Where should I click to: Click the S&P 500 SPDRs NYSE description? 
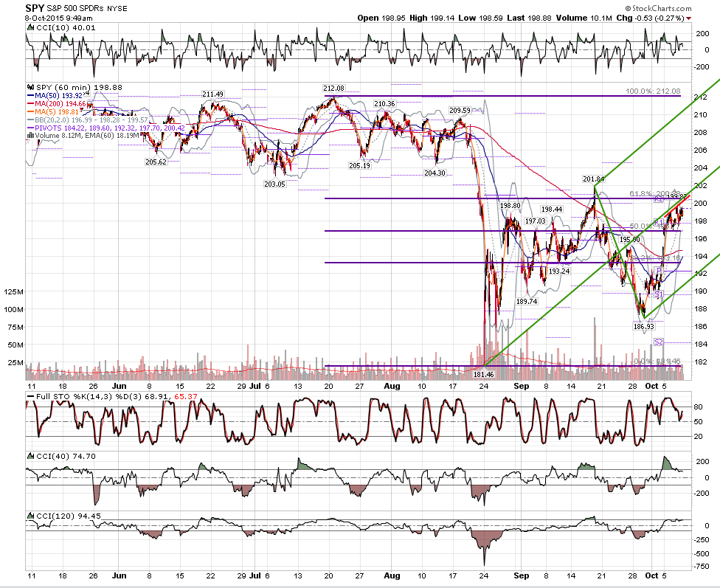pos(87,9)
